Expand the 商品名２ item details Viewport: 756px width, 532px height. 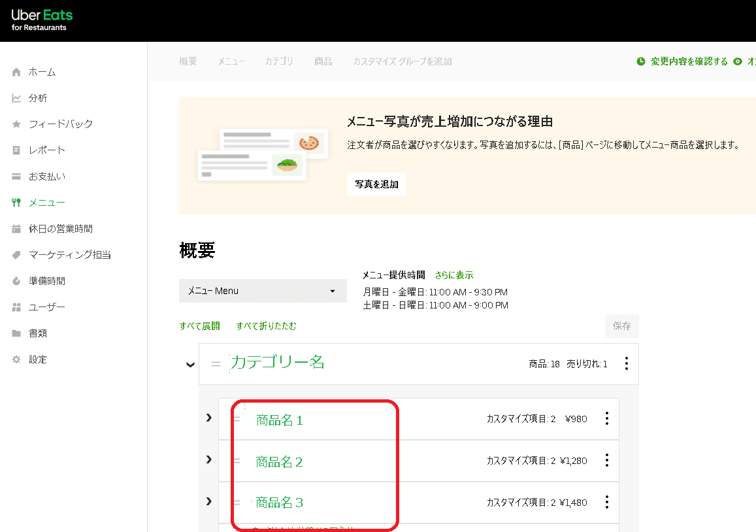(208, 460)
